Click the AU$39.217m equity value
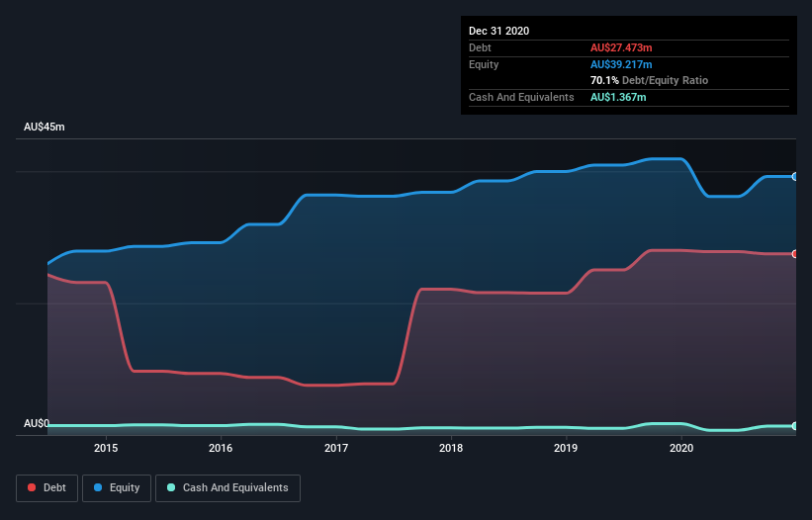Viewport: 812px width, 520px height. click(x=621, y=64)
